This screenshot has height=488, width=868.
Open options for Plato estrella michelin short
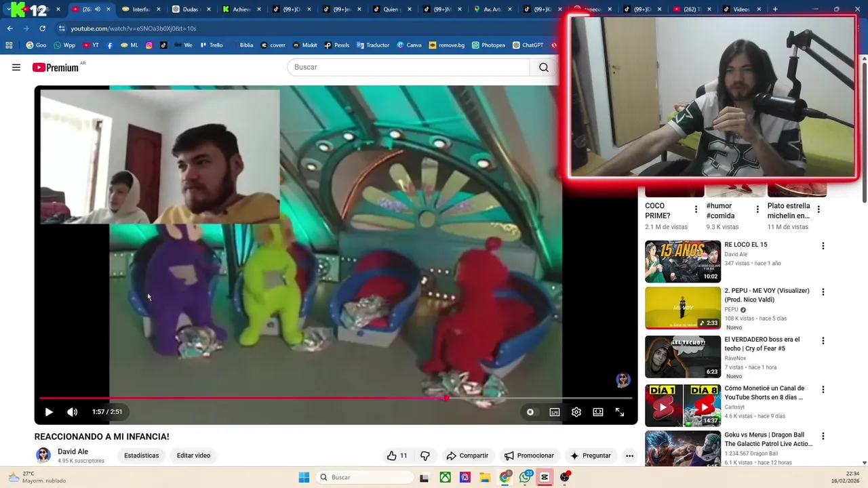(x=818, y=209)
